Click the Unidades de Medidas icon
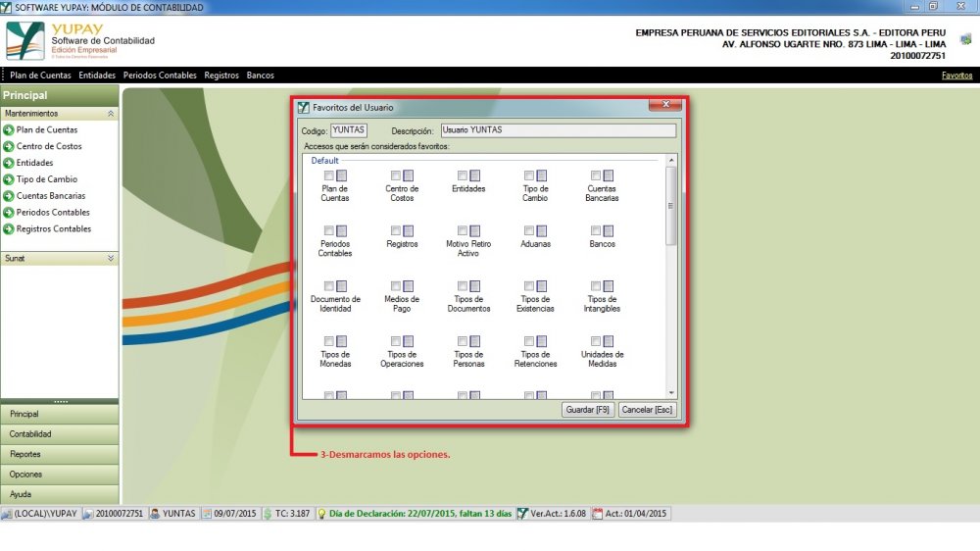The image size is (980, 551). click(x=609, y=341)
